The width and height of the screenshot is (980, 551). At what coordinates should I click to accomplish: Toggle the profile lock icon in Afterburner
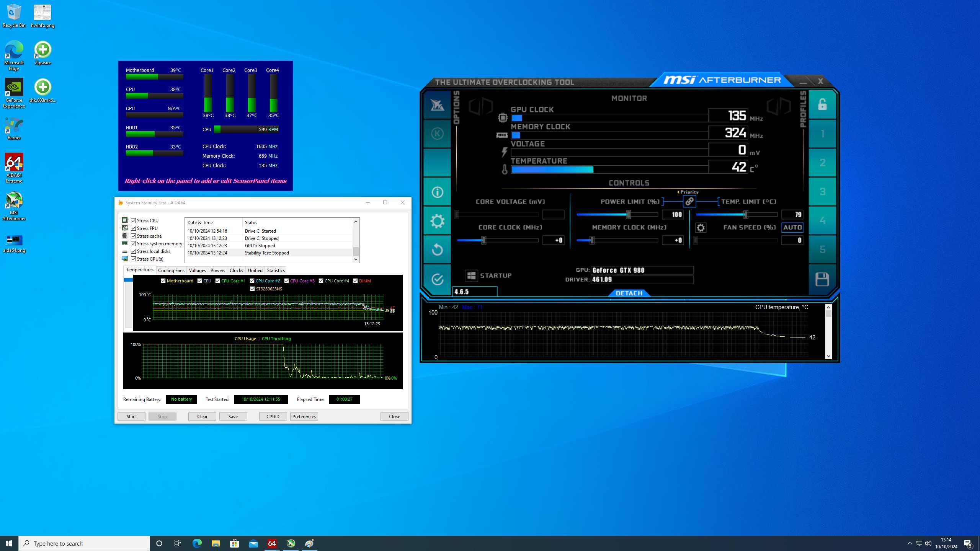coord(822,104)
